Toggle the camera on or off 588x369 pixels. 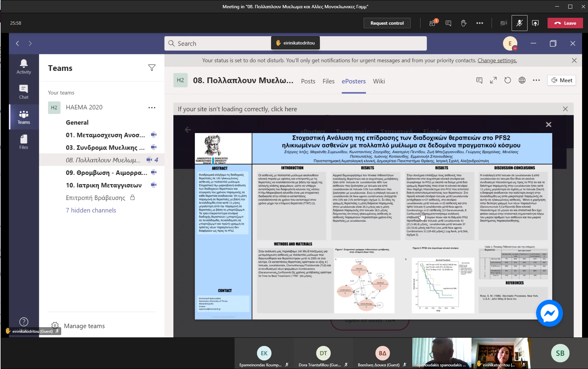coord(503,23)
